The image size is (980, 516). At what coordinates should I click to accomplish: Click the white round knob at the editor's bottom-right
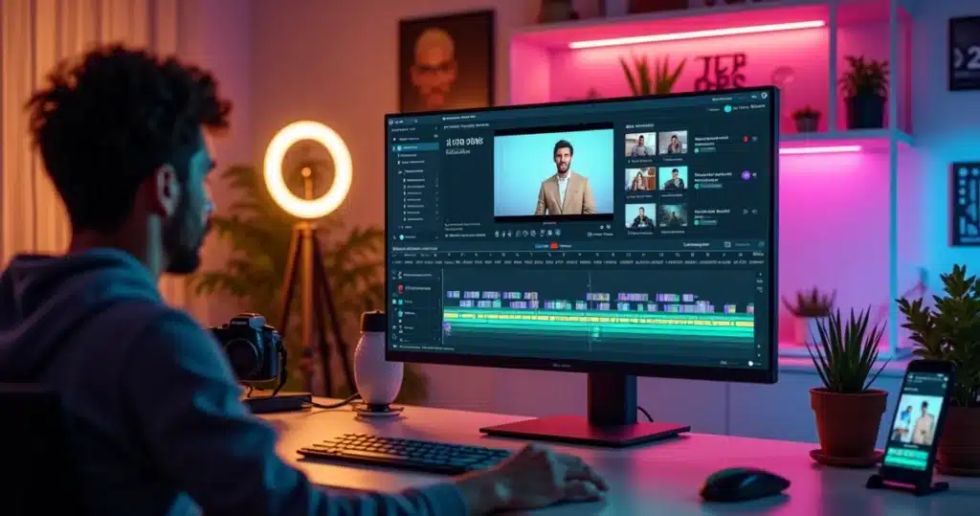pyautogui.click(x=751, y=364)
